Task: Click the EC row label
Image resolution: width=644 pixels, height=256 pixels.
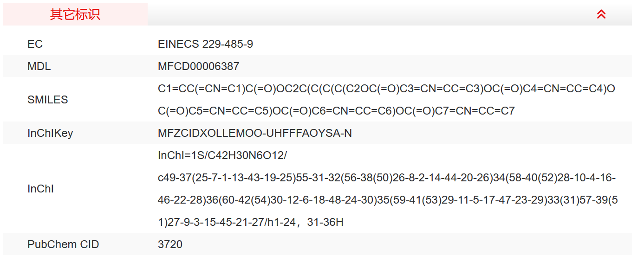Action: coord(35,44)
